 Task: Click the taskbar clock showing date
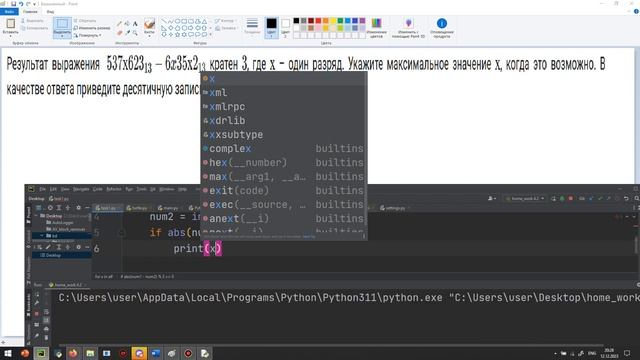pos(609,353)
